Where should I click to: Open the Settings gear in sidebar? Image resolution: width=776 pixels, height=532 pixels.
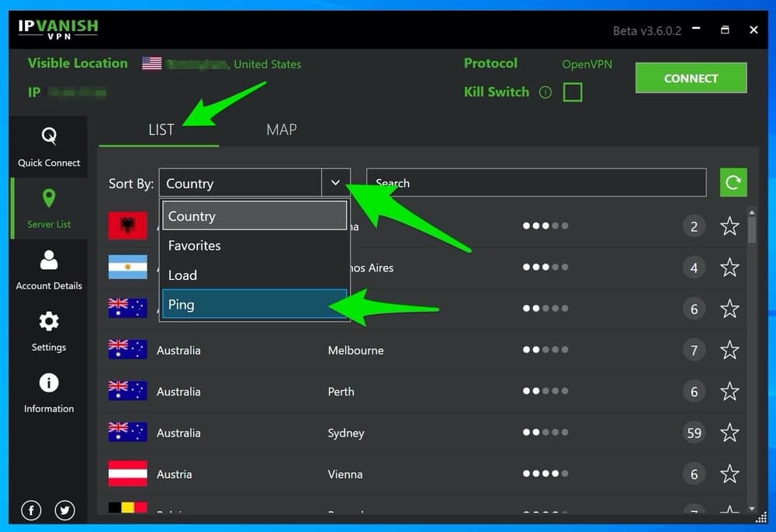click(x=49, y=330)
